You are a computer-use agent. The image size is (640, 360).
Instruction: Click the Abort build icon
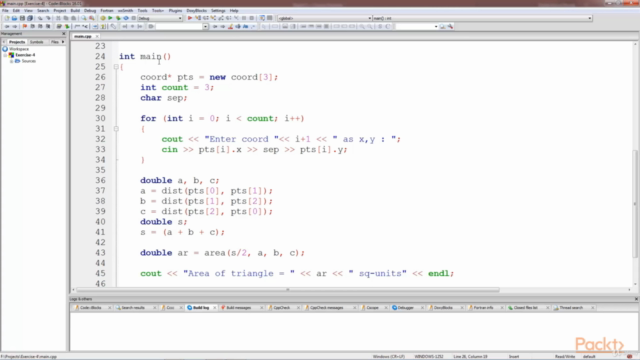133,18
